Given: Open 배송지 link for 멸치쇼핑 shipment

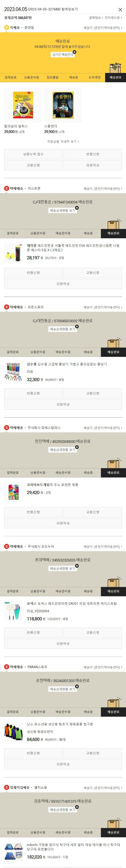Looking at the screenshot, I should click(x=103, y=788).
